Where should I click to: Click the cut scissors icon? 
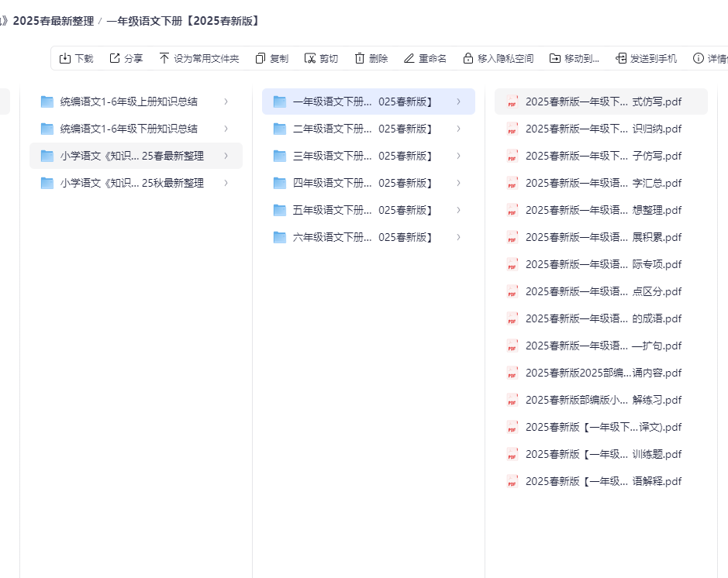[310, 59]
